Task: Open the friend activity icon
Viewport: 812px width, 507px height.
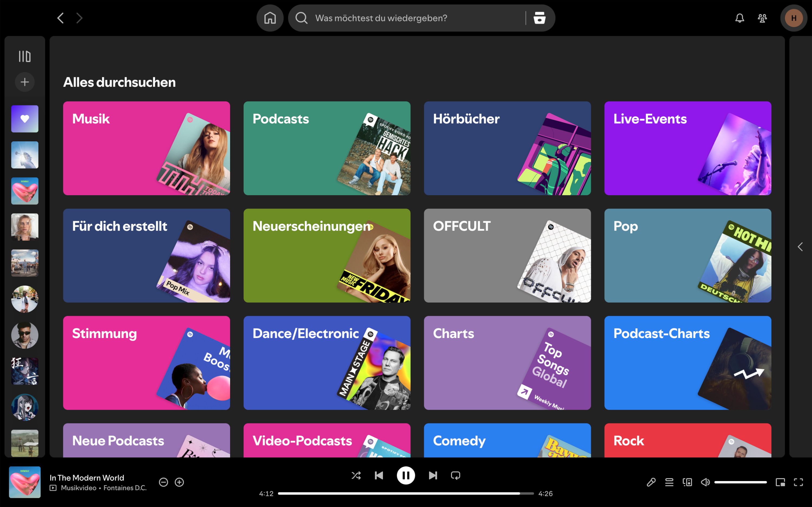Action: coord(762,18)
